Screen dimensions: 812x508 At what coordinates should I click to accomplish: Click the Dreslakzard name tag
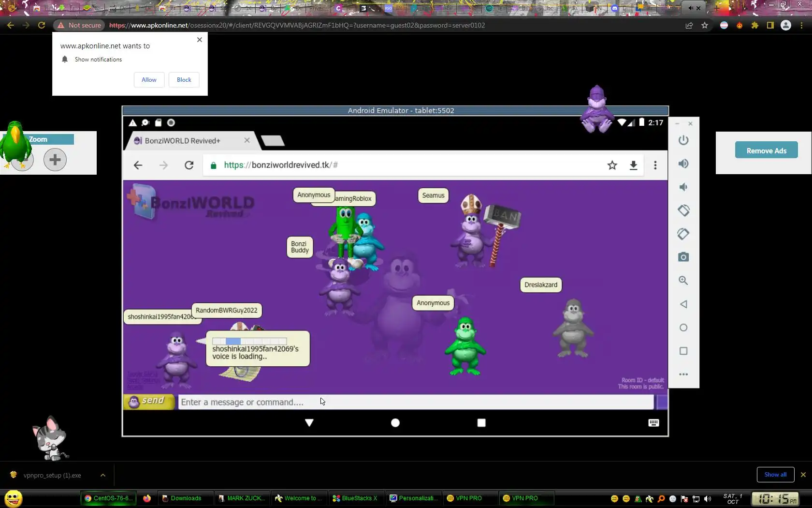pos(541,285)
